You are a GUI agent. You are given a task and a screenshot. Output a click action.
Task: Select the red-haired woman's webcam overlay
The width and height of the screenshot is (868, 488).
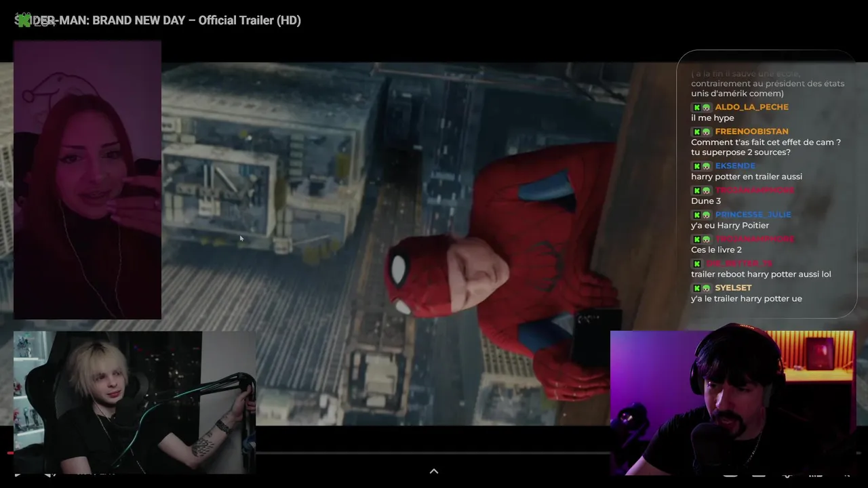(87, 180)
